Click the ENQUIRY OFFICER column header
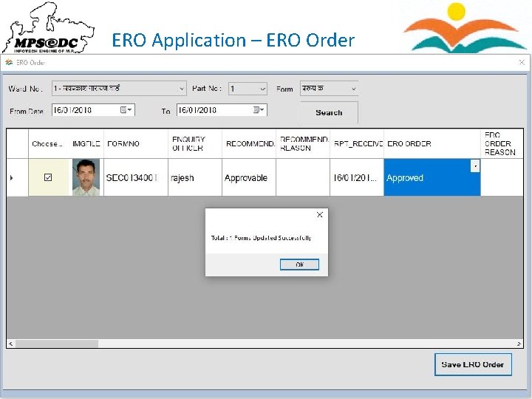The image size is (532, 399). 195,143
